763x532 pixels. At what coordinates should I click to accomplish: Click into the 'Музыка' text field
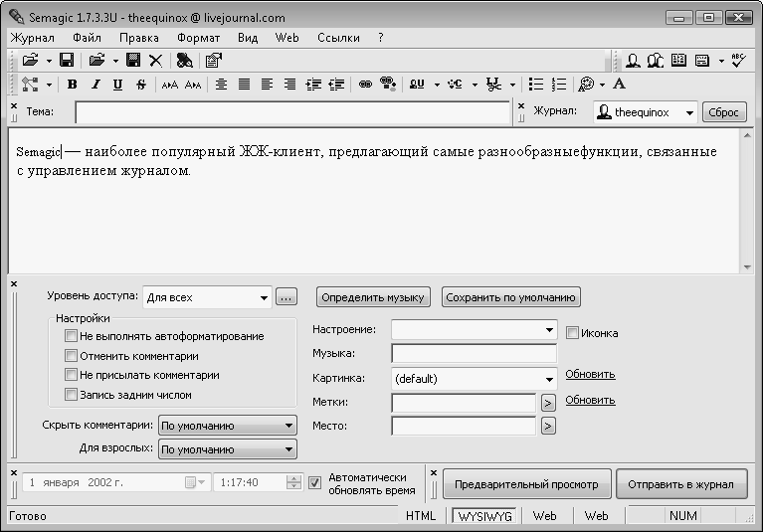click(475, 354)
